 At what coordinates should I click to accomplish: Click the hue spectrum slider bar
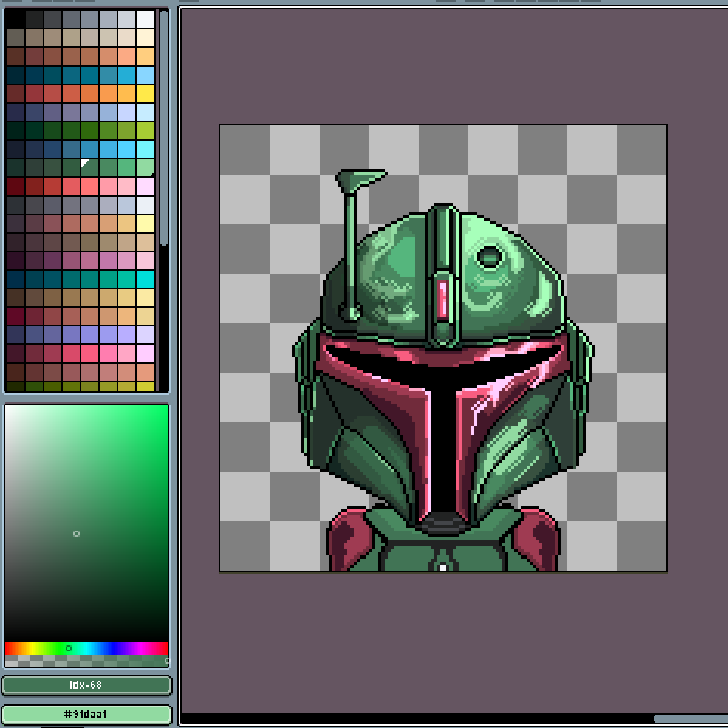click(87, 648)
